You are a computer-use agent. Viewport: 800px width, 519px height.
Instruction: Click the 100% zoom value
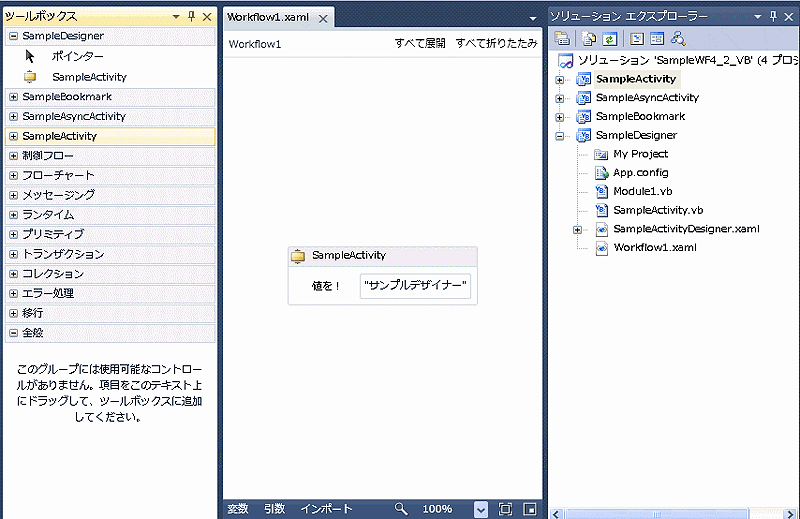coord(437,509)
